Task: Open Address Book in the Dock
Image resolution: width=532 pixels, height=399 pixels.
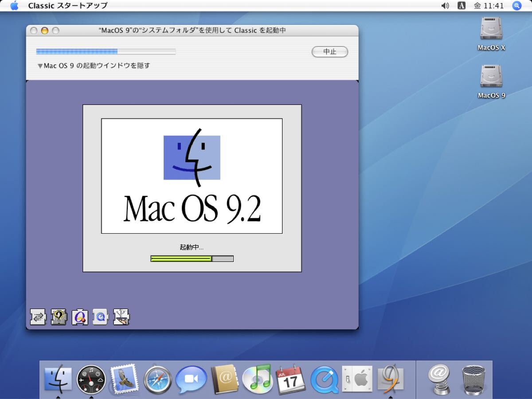Action: point(225,379)
